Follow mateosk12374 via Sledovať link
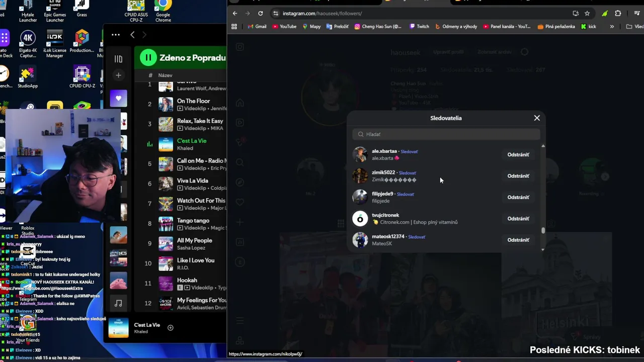The image size is (644, 362). 417,237
